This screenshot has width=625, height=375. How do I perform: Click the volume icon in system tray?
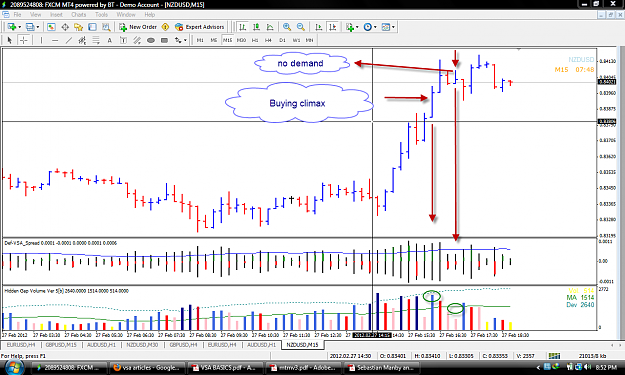pos(587,367)
